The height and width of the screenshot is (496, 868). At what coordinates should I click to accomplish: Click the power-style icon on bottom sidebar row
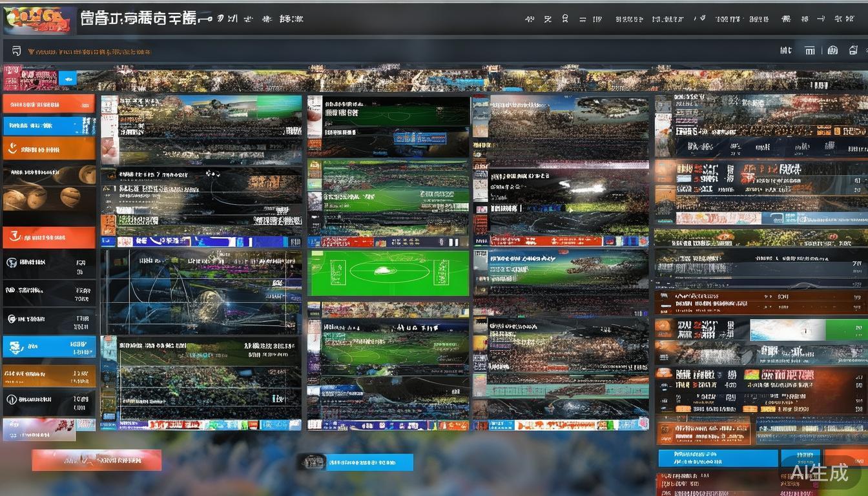12,400
